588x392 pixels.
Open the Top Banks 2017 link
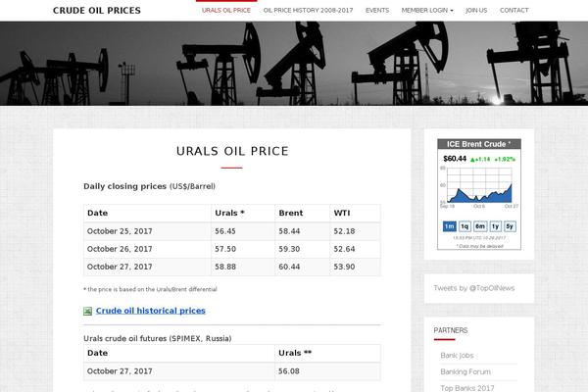(466, 387)
